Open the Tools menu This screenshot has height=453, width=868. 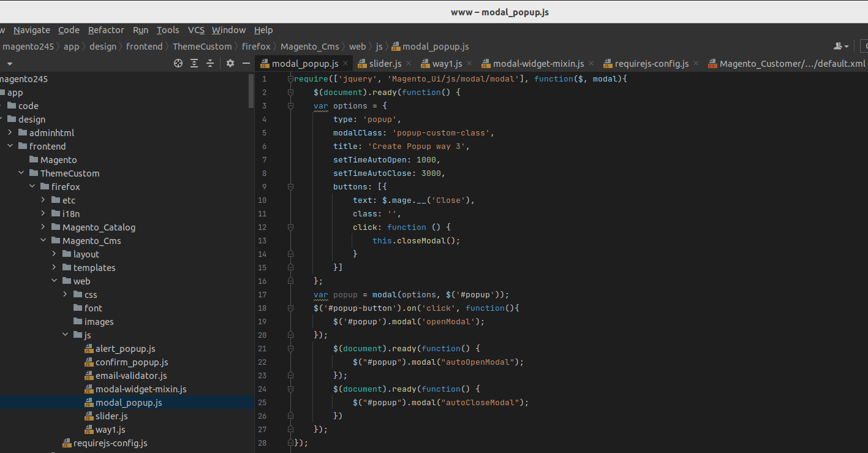pos(168,30)
